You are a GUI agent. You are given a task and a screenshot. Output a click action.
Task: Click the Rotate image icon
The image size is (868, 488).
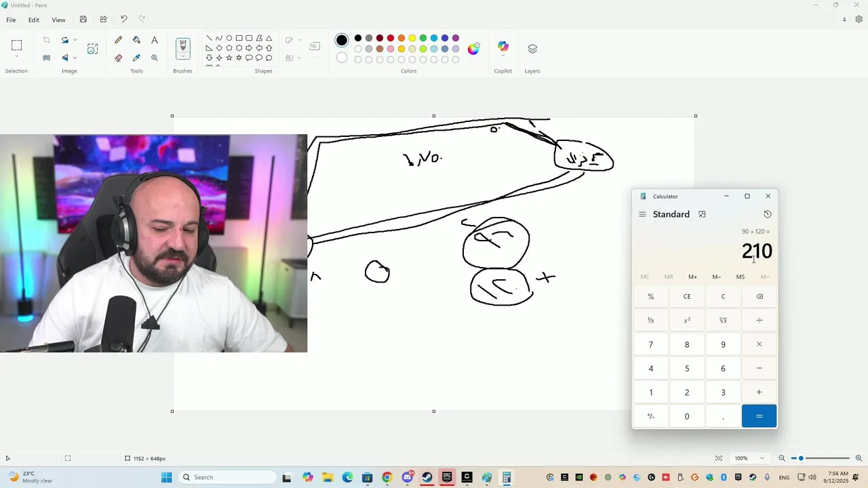65,40
